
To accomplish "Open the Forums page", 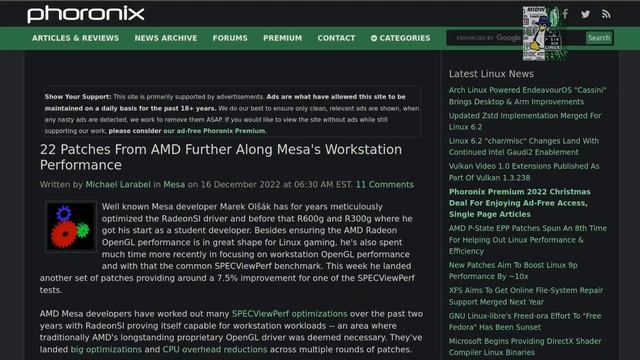I will pyautogui.click(x=230, y=38).
